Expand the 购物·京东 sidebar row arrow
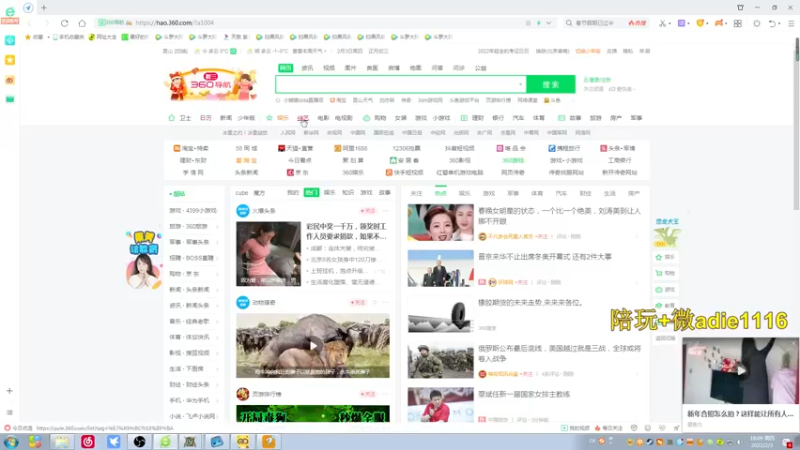 [x=217, y=274]
